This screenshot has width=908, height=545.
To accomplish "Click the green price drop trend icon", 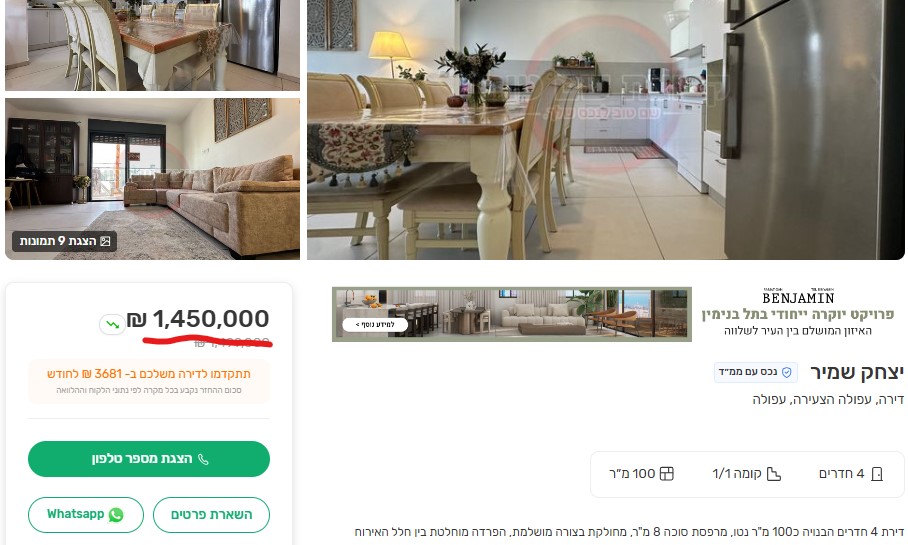I will [112, 324].
